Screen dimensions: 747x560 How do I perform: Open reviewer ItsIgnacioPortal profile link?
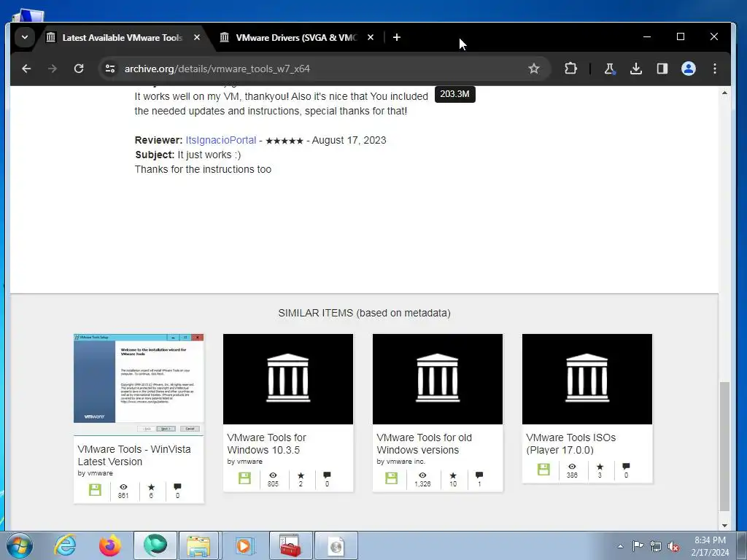click(220, 141)
